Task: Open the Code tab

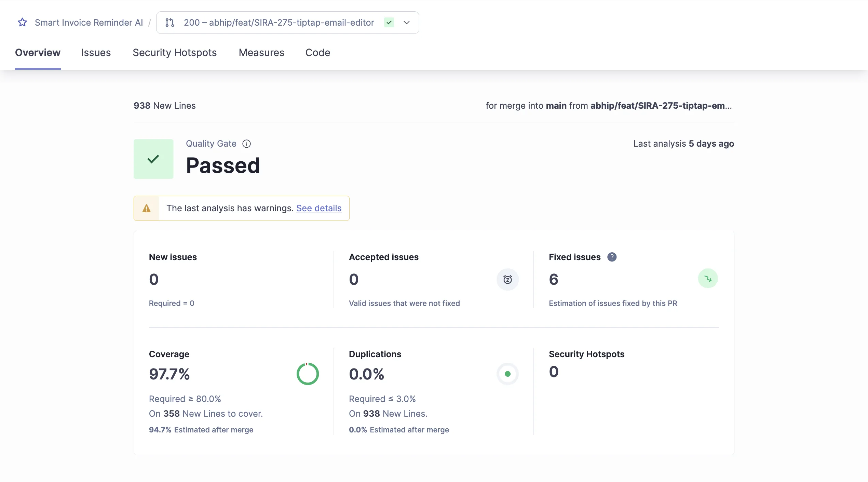Action: 318,53
